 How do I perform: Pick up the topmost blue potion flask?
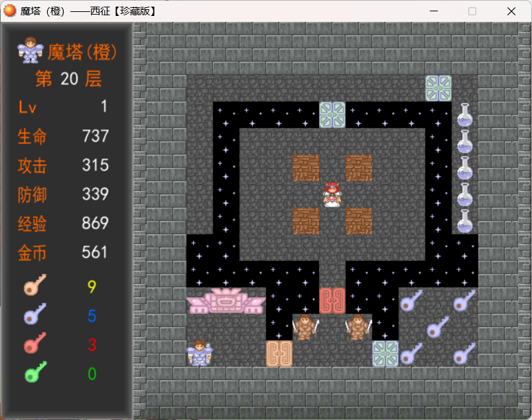[x=465, y=115]
